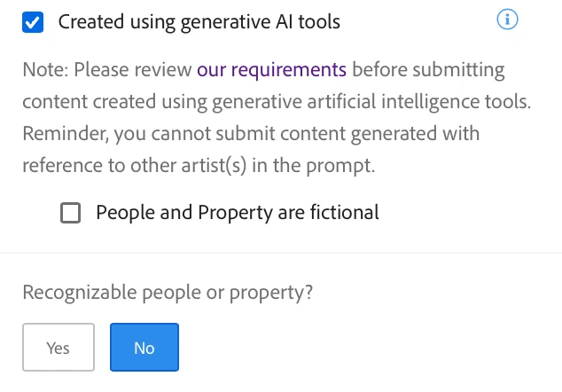
Task: Uncheck the Created using generative AI tools checkbox
Action: pyautogui.click(x=33, y=22)
